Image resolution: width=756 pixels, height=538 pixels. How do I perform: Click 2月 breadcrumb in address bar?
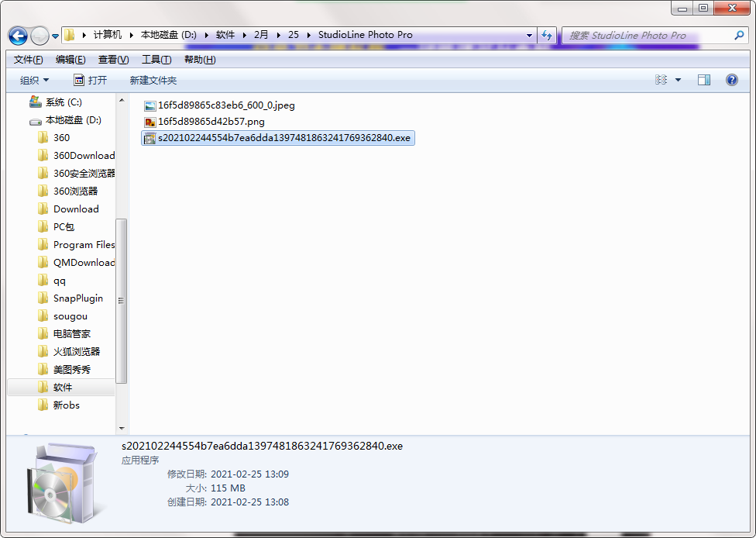click(x=261, y=35)
